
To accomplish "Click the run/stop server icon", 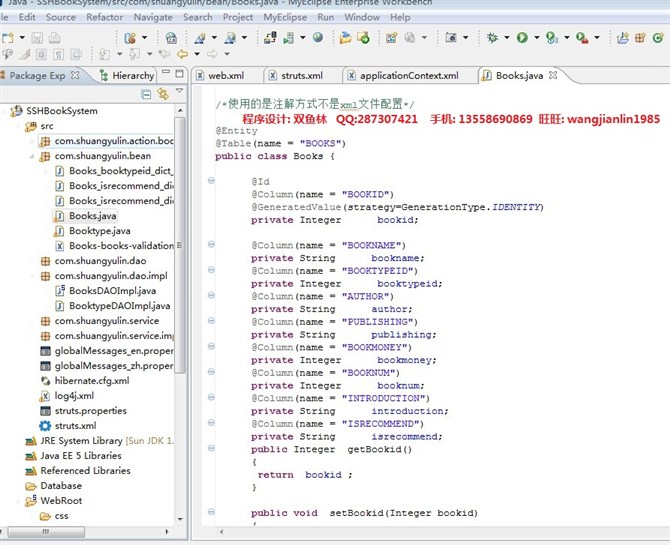I will point(289,38).
